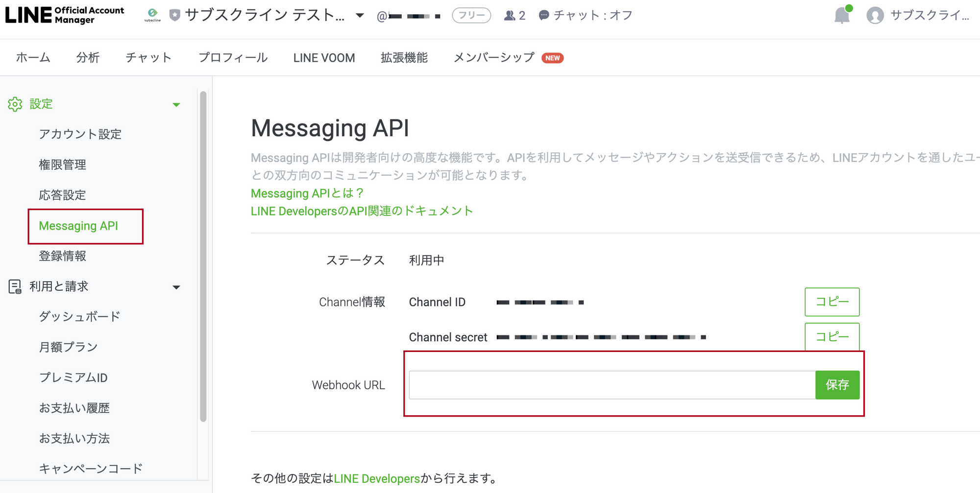Screen dimensions: 980x493
Task: Select Messaging API in the sidebar
Action: [x=78, y=226]
